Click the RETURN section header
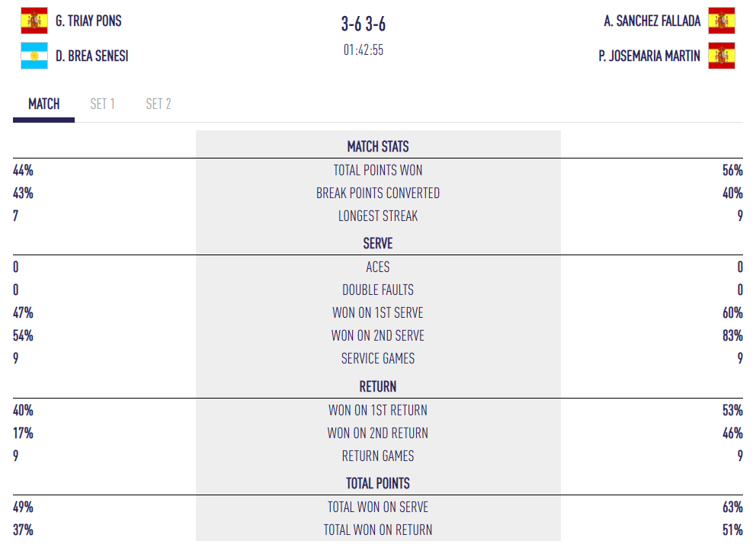The width and height of the screenshot is (756, 554). [x=378, y=386]
